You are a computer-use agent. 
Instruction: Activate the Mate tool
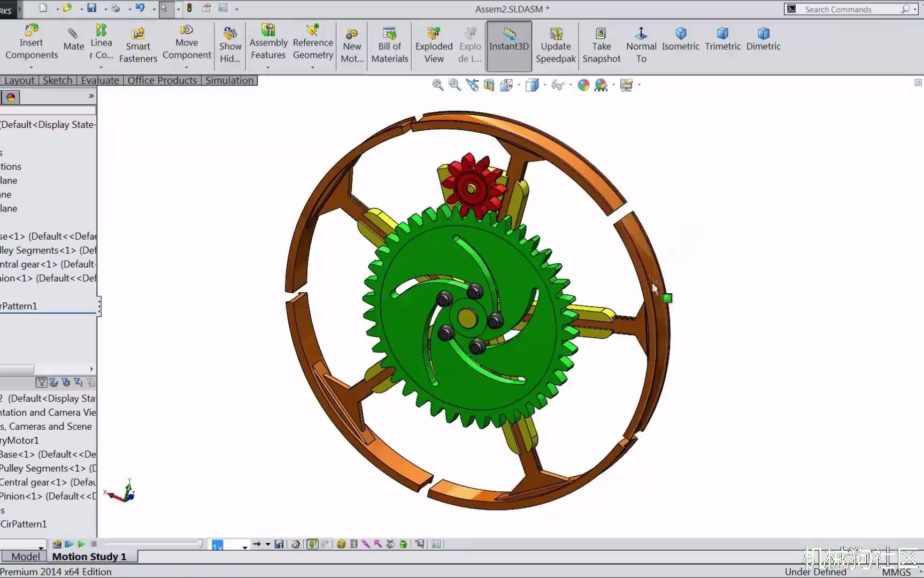point(73,43)
